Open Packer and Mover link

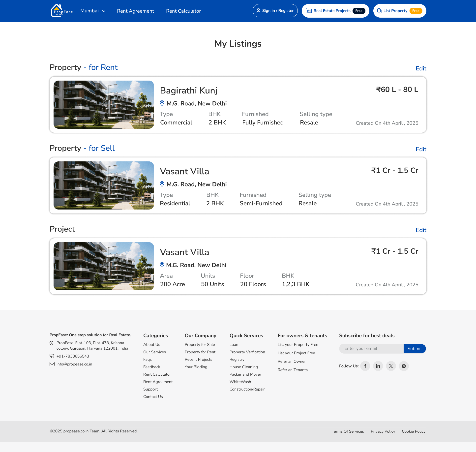coord(245,374)
